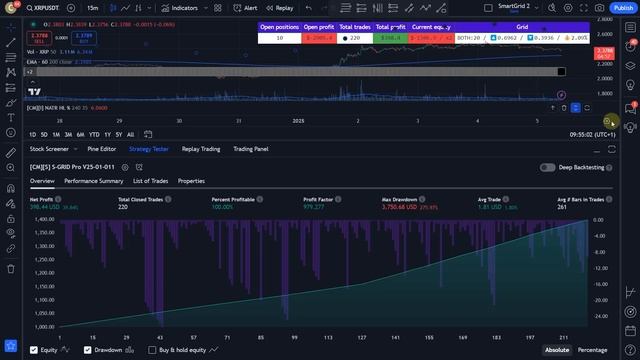The image size is (640, 360).
Task: Enter fullscreen mode
Action: coord(584,8)
